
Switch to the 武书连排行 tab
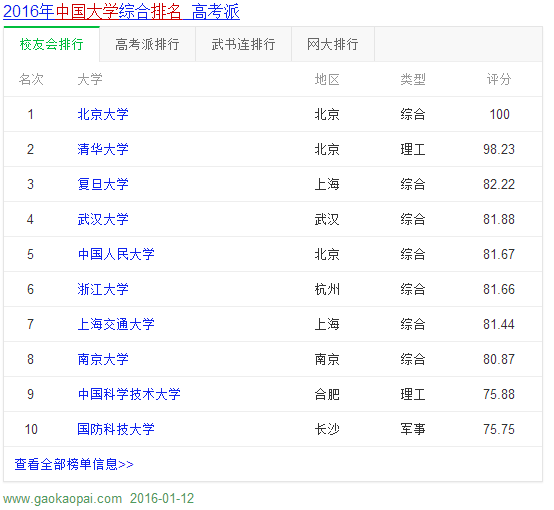(x=243, y=45)
